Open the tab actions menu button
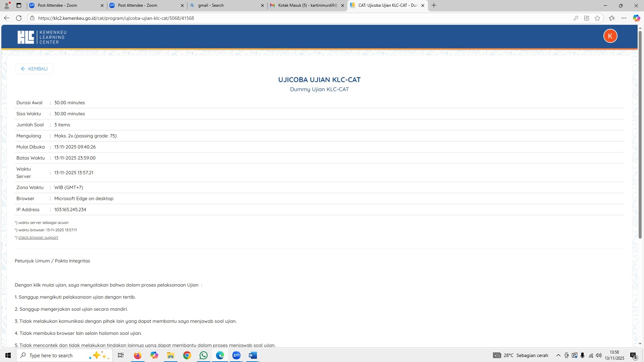This screenshot has width=644, height=362. tap(19, 5)
